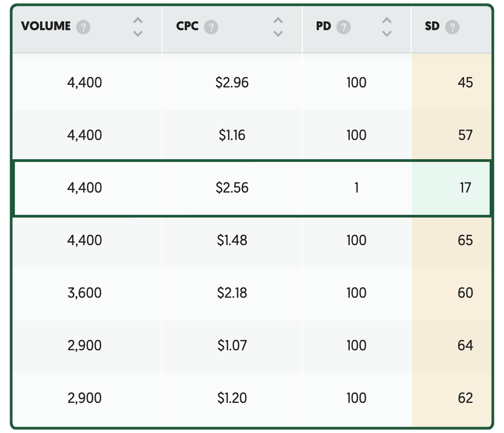Screen dimensions: 504x433
Task: Click the 3,600 volume cell
Action: point(85,293)
